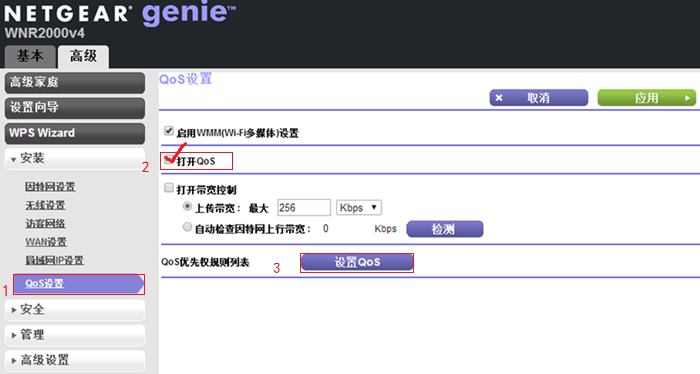The width and height of the screenshot is (700, 374).
Task: Open the 设置向导 sidebar button
Action: (x=75, y=108)
